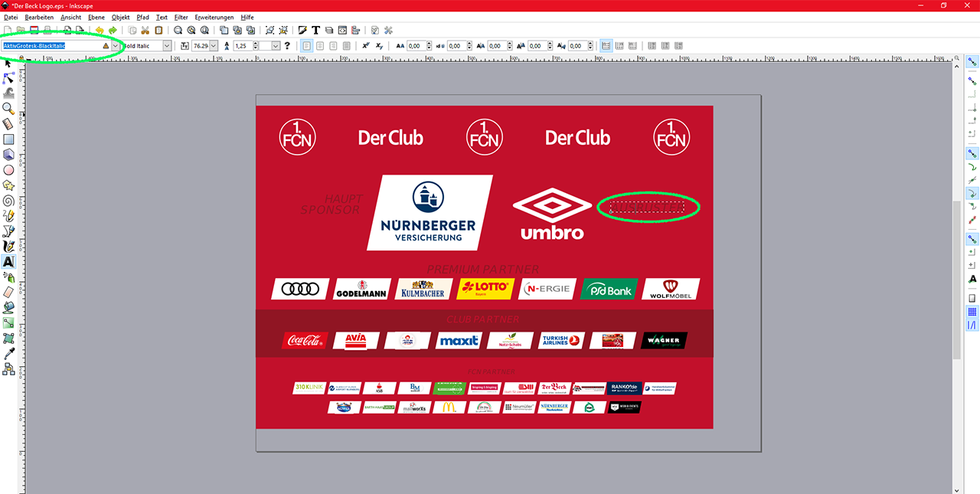
Task: Click the Undo arrow icon
Action: coord(99,31)
